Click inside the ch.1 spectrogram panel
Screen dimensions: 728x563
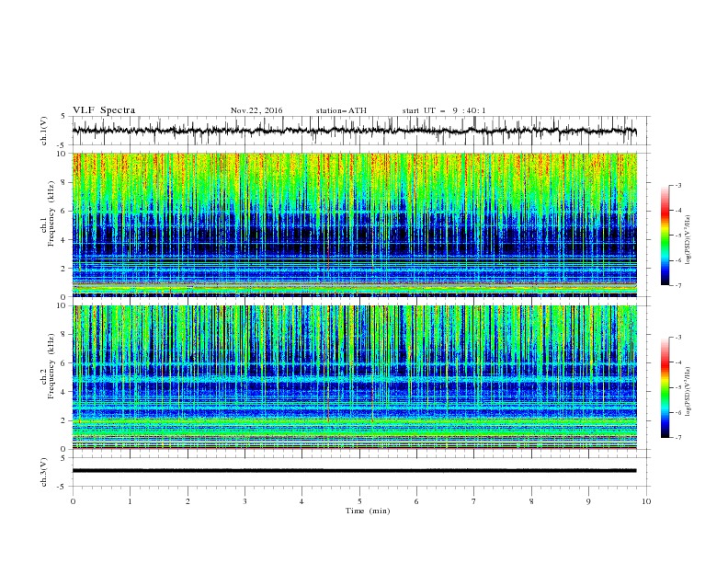(354, 224)
